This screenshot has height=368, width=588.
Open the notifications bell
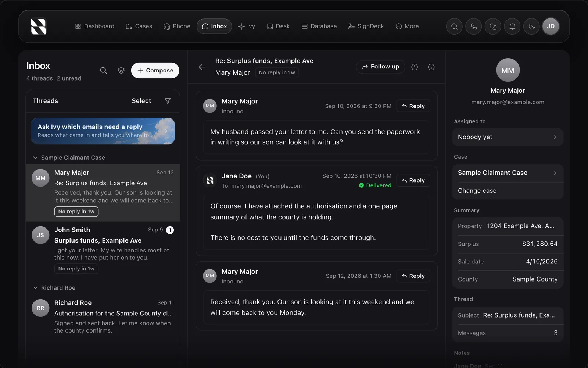(512, 26)
